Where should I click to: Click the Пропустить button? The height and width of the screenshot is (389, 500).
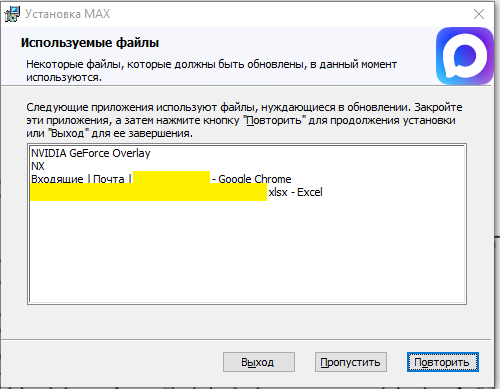point(351,362)
